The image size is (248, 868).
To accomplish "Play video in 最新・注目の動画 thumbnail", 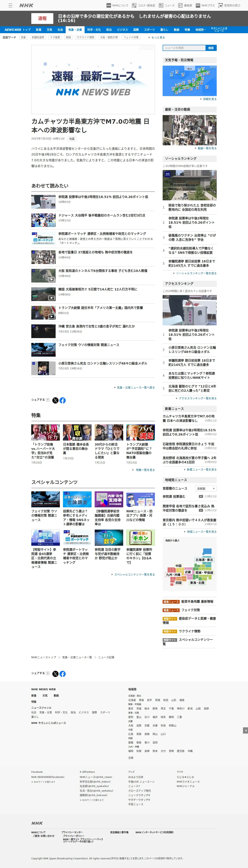I will (190, 130).
